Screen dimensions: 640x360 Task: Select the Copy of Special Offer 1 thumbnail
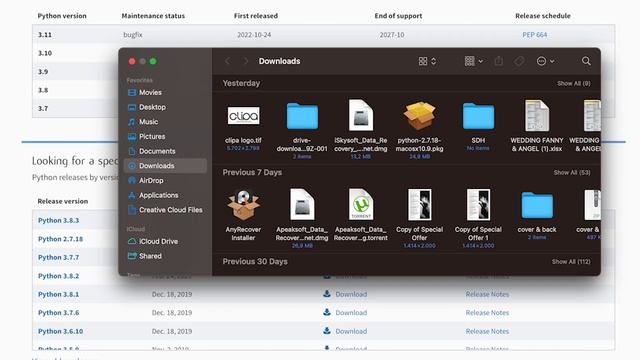click(478, 204)
